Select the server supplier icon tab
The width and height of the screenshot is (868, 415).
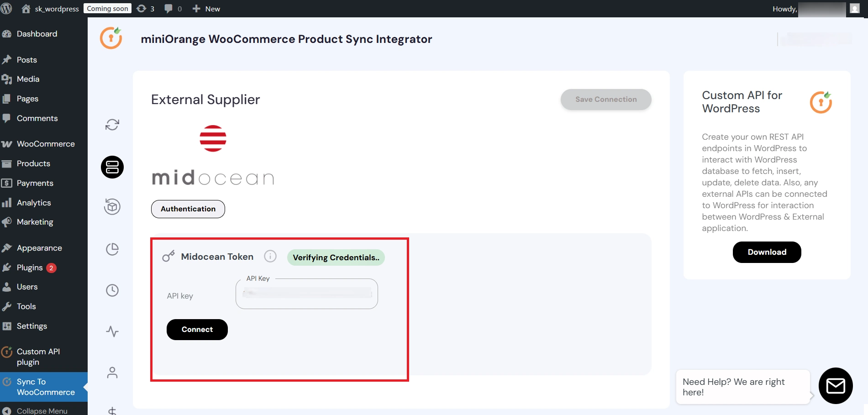tap(112, 167)
